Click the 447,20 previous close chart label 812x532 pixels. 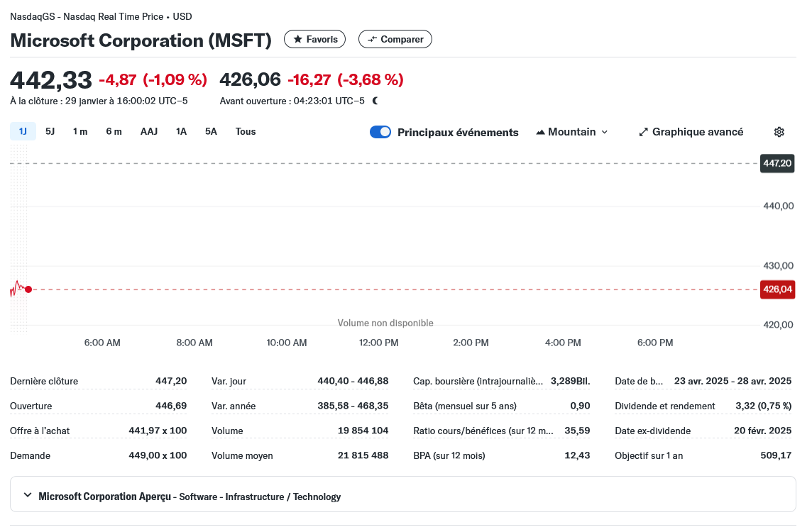777,164
